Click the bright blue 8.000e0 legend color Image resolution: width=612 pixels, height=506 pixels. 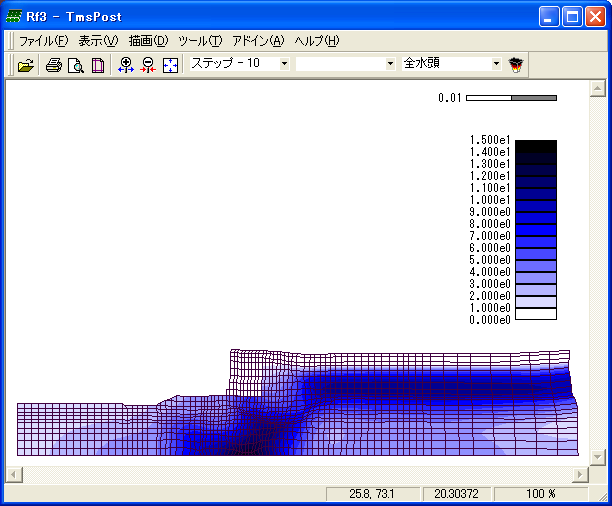(x=536, y=230)
